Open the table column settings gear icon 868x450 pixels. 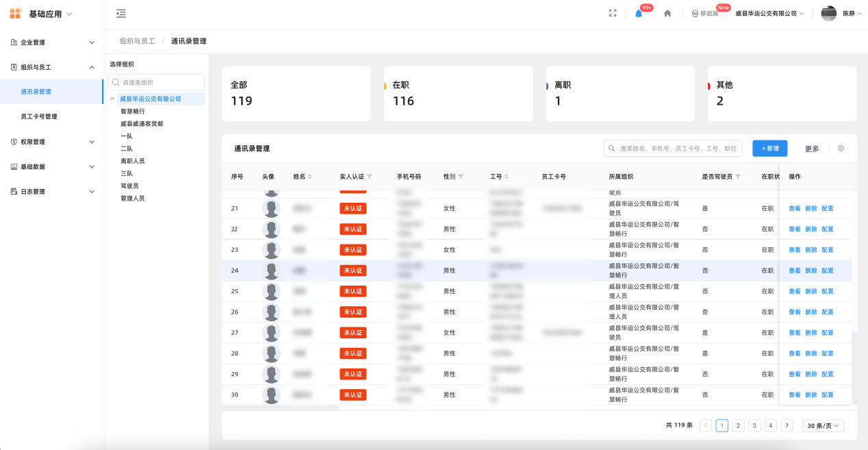[841, 149]
